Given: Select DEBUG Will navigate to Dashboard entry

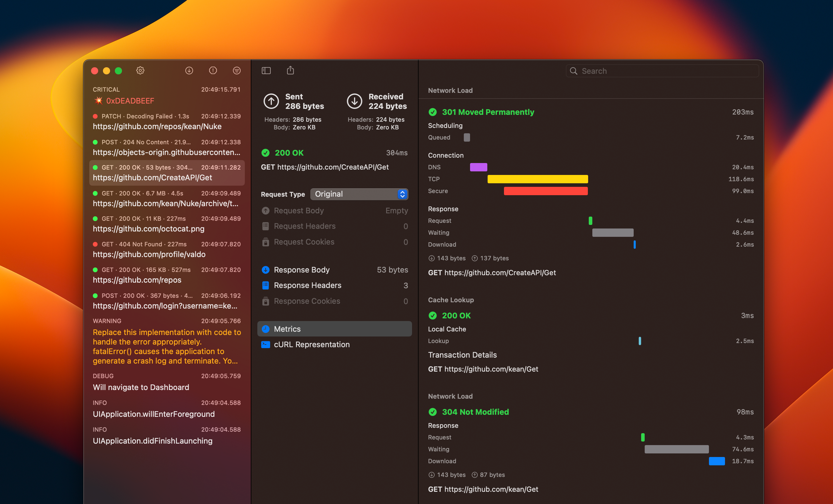Looking at the screenshot, I should [x=167, y=382].
